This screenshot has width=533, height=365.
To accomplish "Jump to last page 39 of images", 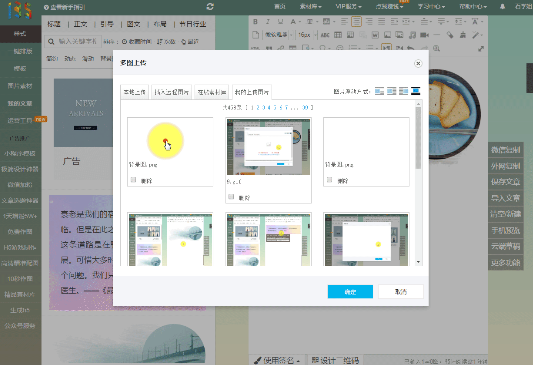I will click(305, 107).
